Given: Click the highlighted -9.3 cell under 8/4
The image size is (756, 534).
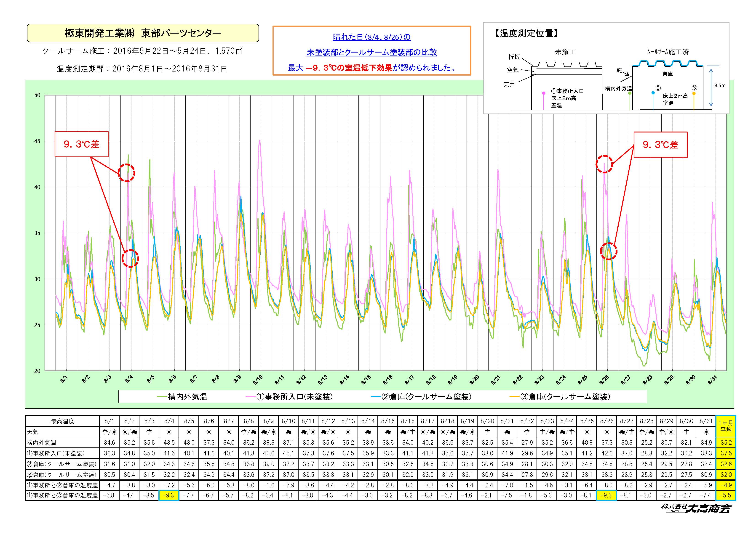Looking at the screenshot, I should [169, 495].
